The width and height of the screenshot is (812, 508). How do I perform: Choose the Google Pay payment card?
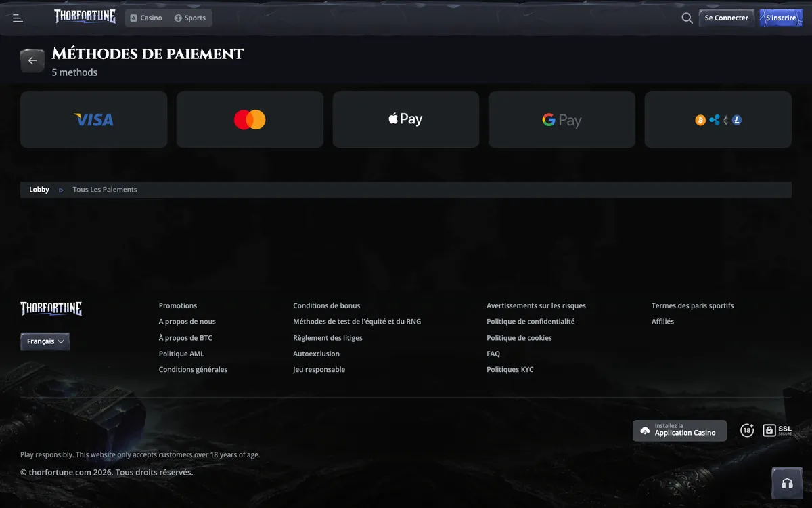click(562, 120)
